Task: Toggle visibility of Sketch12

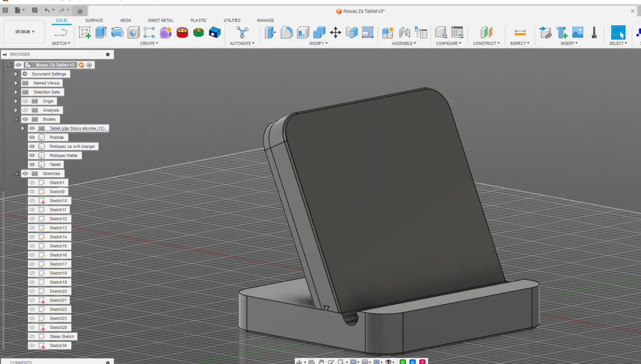Action: pyautogui.click(x=32, y=219)
